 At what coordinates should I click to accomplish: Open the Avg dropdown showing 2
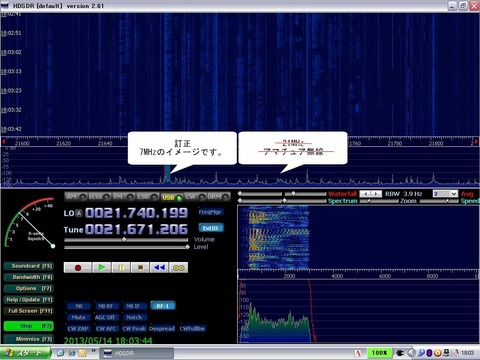[445, 194]
